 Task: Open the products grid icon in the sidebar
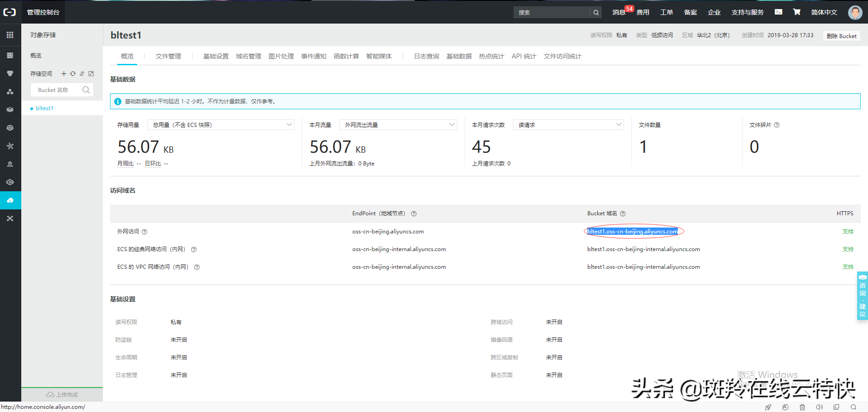[10, 35]
